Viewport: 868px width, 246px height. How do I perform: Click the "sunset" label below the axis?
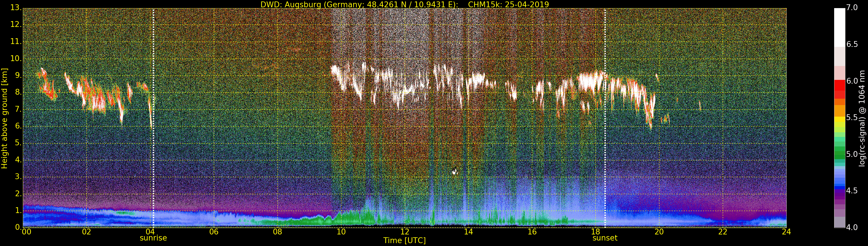[x=605, y=238]
